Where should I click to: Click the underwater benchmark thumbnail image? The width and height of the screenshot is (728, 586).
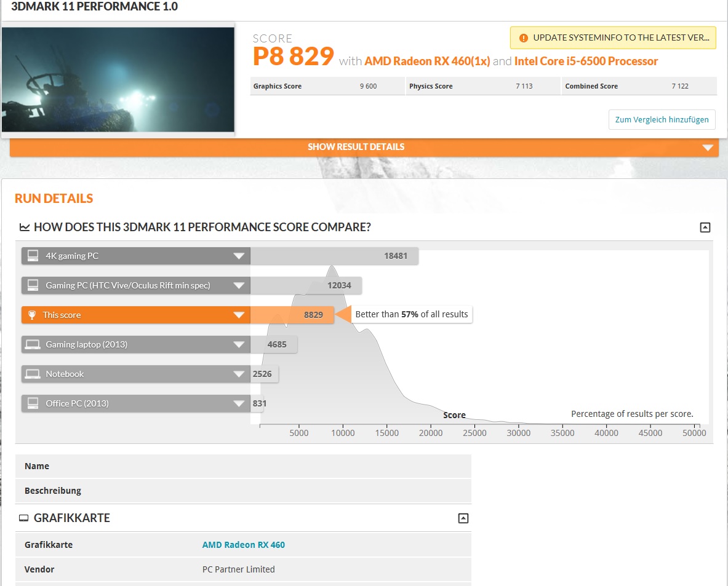click(118, 80)
